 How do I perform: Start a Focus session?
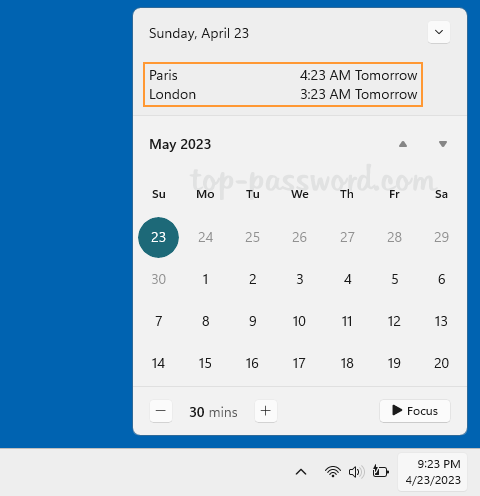415,411
